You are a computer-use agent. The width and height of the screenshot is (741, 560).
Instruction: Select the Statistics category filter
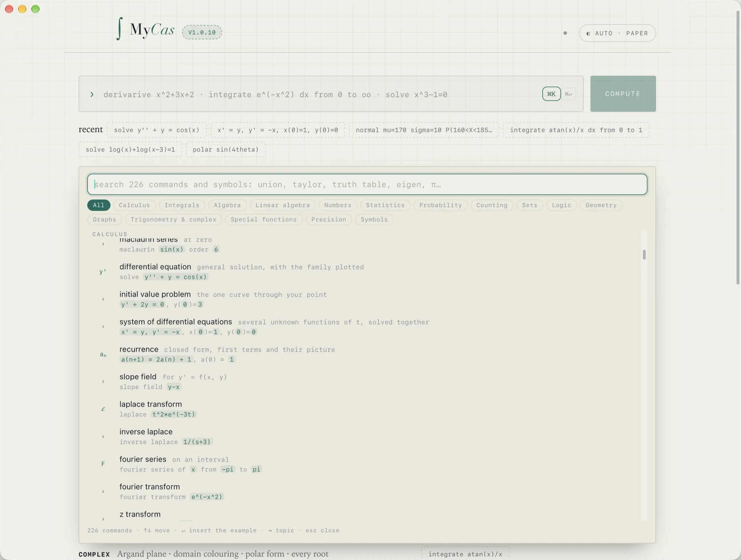(385, 205)
